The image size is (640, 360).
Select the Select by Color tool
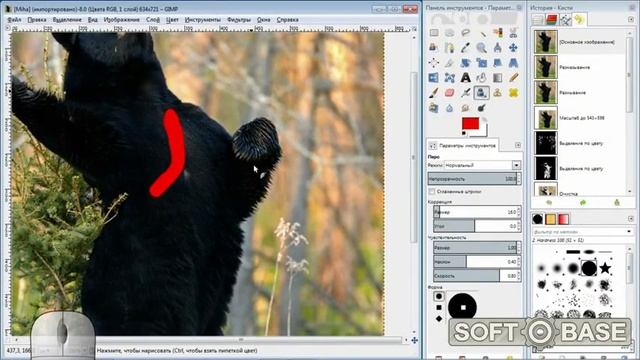pos(498,33)
